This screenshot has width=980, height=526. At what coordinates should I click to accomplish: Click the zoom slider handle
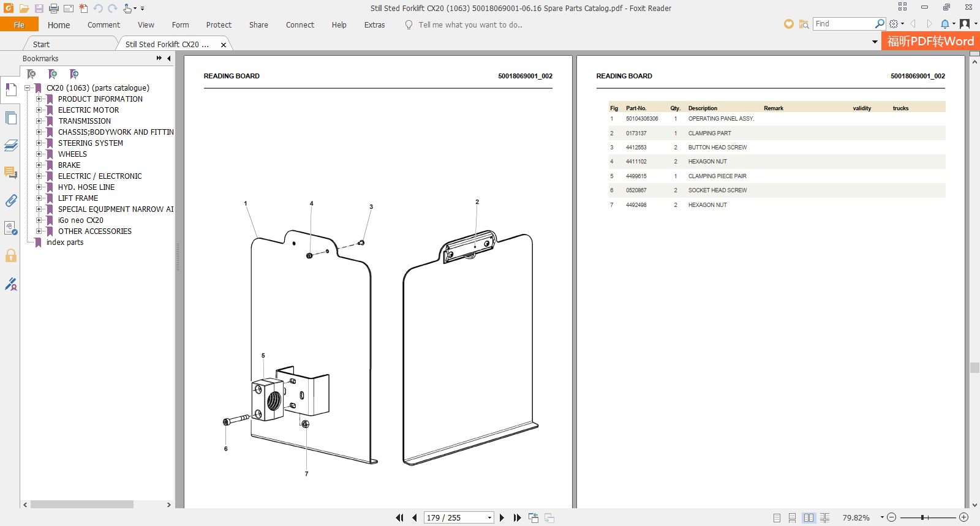point(922,518)
